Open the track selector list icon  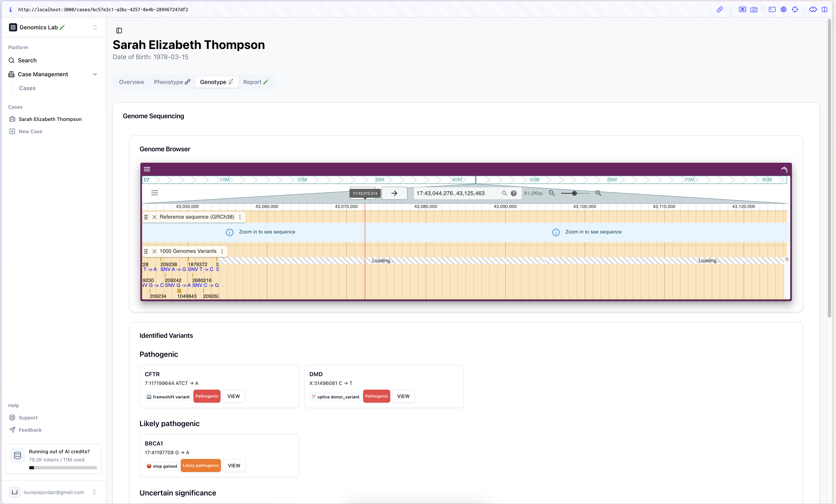coord(155,193)
